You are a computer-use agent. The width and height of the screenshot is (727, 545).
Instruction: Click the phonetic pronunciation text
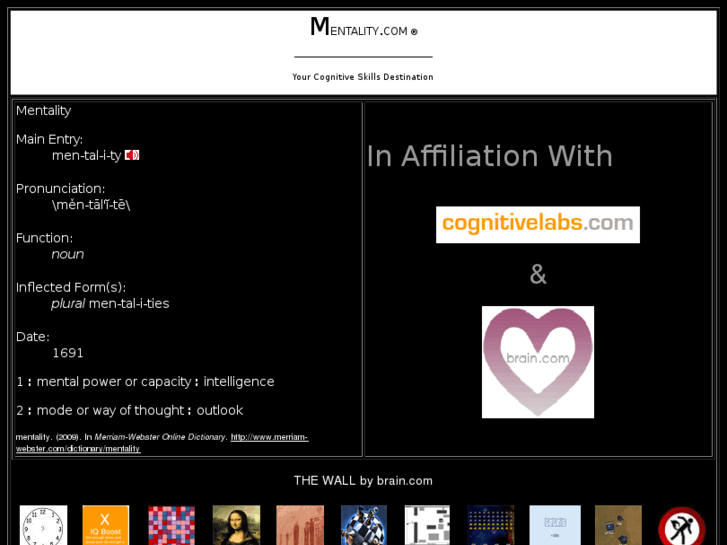[91, 205]
